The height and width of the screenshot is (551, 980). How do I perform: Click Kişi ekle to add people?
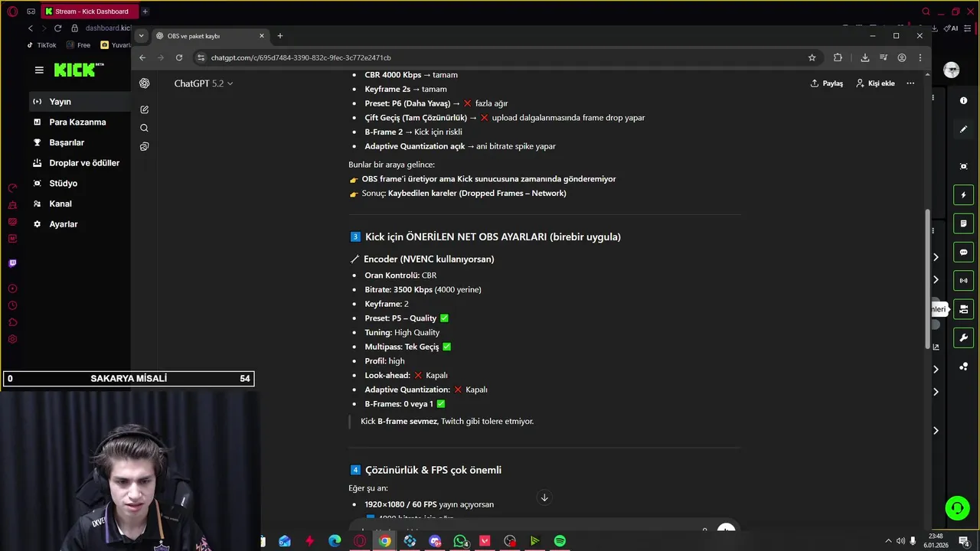[875, 83]
